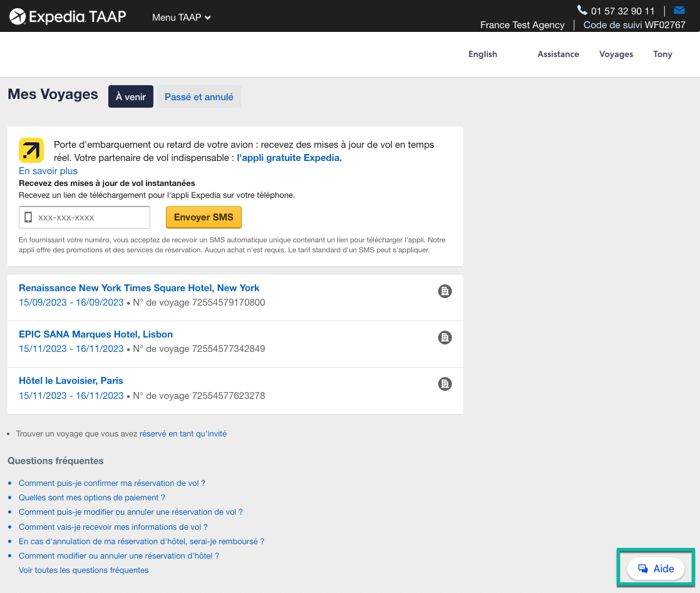Open EPIC SANA Marques Hotel, Lisbon trip
Screen dimensions: 700x593
pyautogui.click(x=96, y=334)
